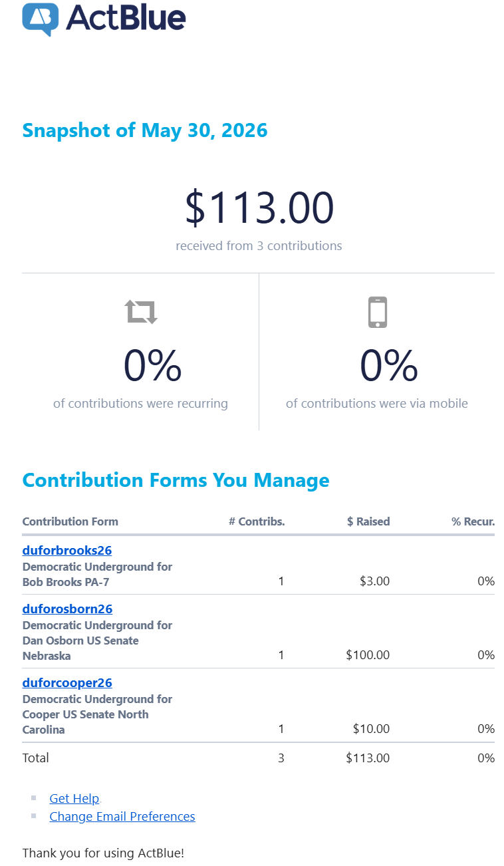Click the Total row $113.00 cell

point(368,758)
